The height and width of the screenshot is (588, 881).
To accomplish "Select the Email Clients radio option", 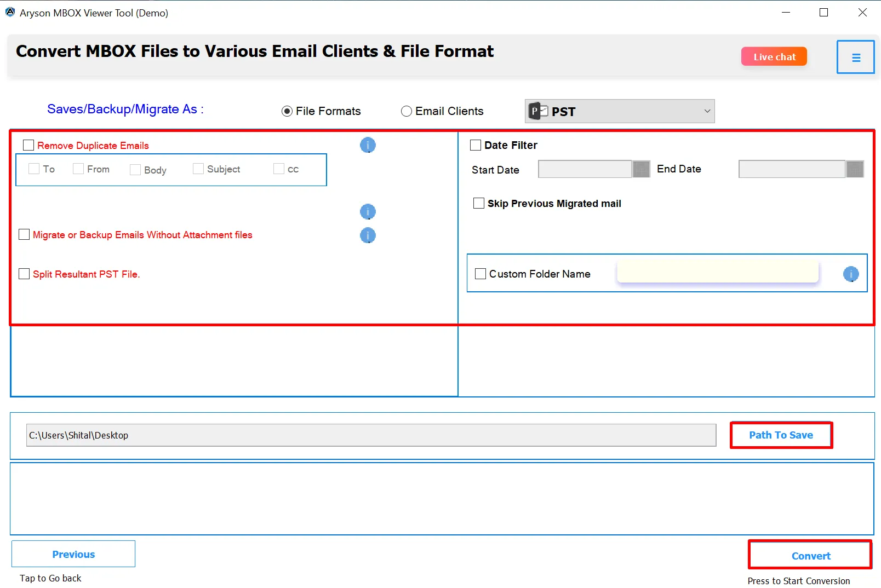I will click(407, 111).
